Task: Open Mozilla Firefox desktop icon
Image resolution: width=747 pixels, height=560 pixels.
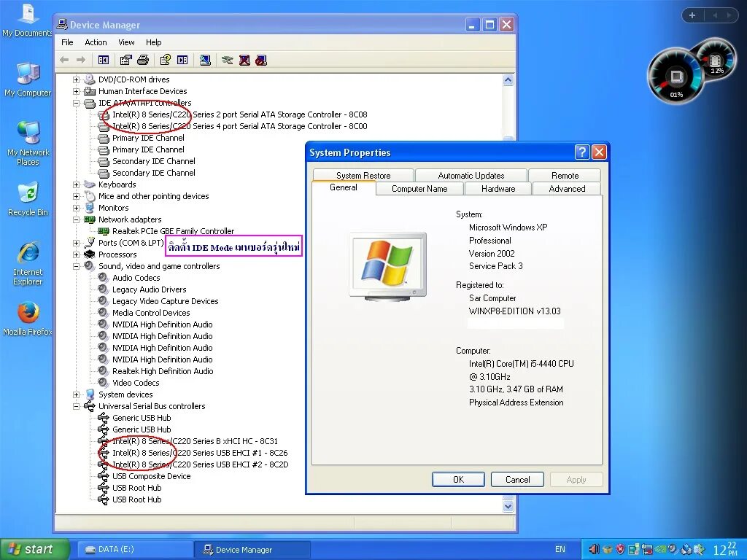Action: [x=28, y=318]
